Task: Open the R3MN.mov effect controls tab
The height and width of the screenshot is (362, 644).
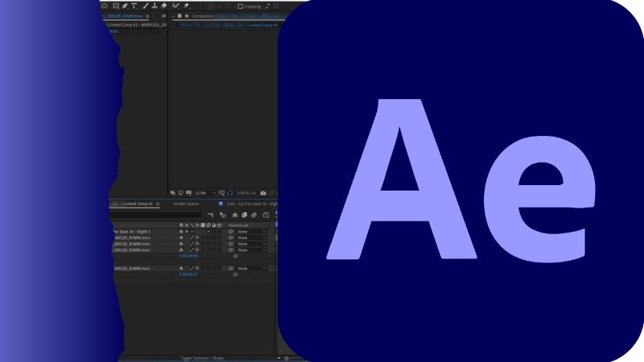Action: tap(122, 16)
